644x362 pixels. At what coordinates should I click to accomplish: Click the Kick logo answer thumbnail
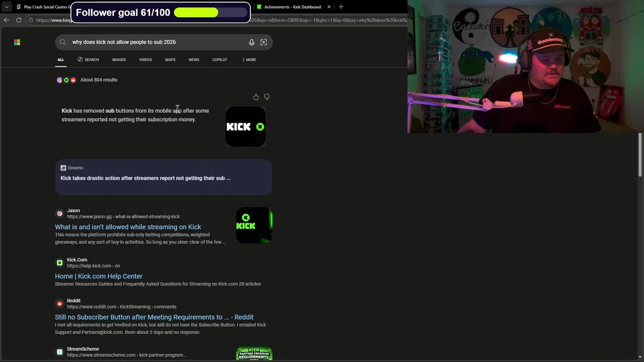(x=246, y=127)
